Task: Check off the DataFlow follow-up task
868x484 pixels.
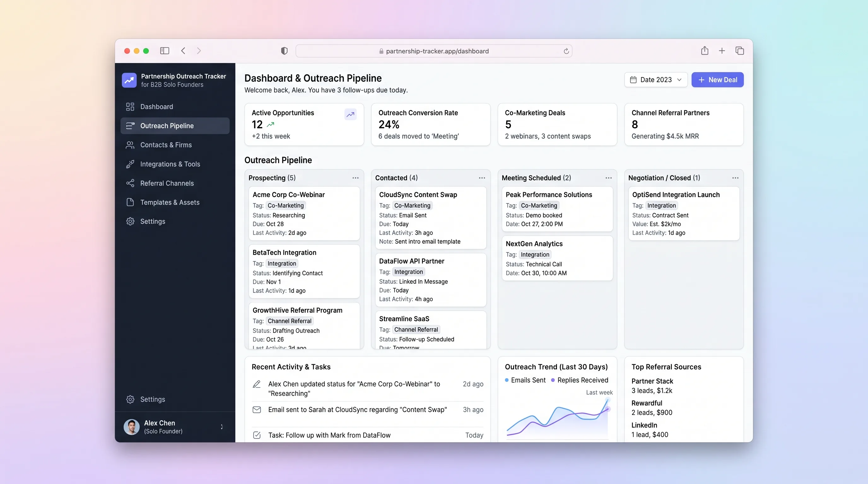Action: [x=257, y=435]
